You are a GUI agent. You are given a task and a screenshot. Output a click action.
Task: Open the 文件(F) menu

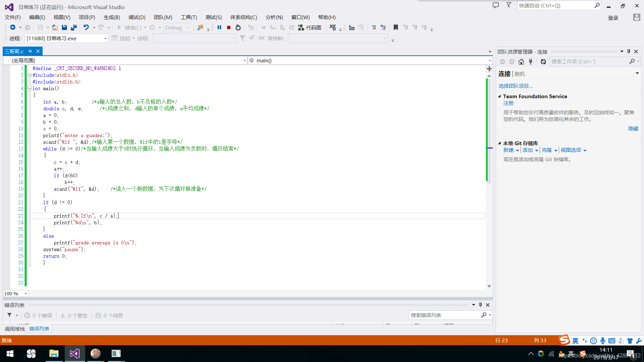click(13, 17)
